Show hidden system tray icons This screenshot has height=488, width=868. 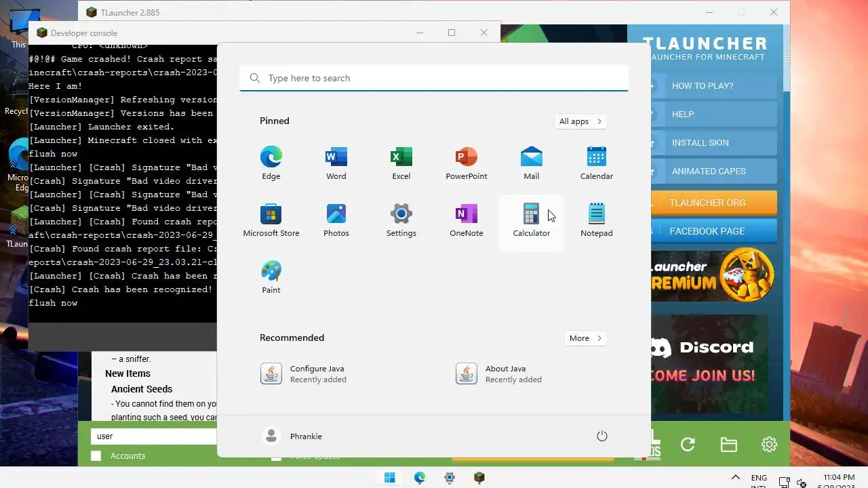736,478
